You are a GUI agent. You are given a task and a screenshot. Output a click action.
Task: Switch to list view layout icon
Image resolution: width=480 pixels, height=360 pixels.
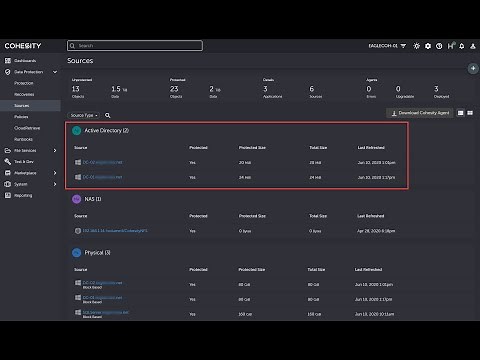pos(460,113)
